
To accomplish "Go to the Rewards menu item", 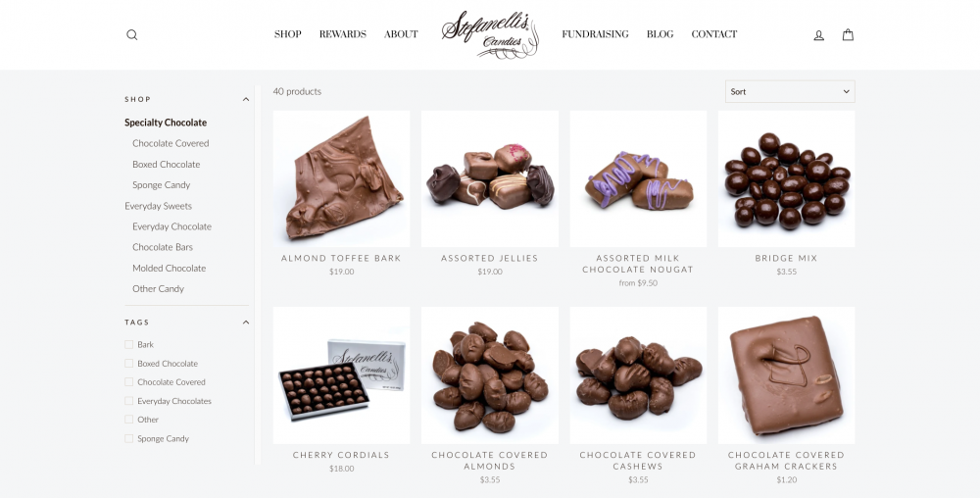I will [342, 34].
